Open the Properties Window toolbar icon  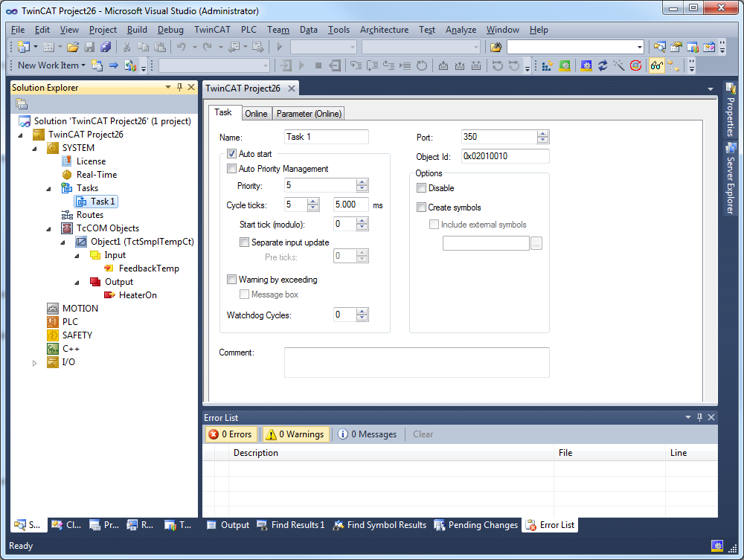click(x=676, y=46)
